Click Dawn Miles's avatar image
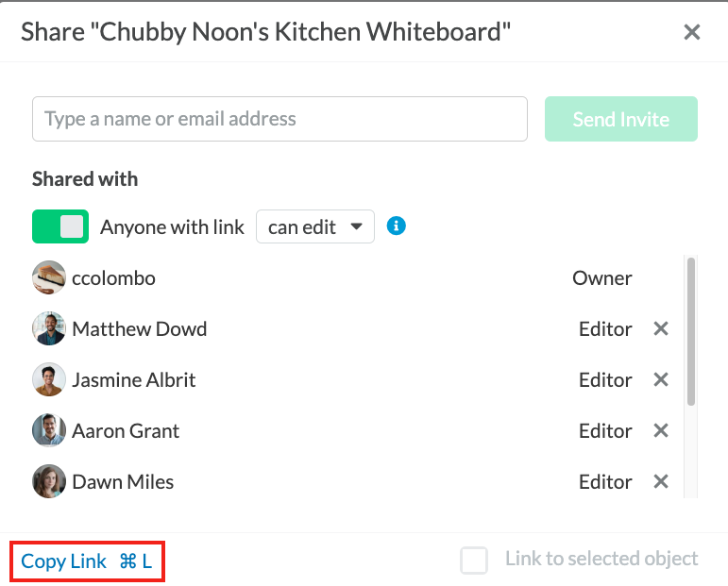The width and height of the screenshot is (728, 586). 49,481
